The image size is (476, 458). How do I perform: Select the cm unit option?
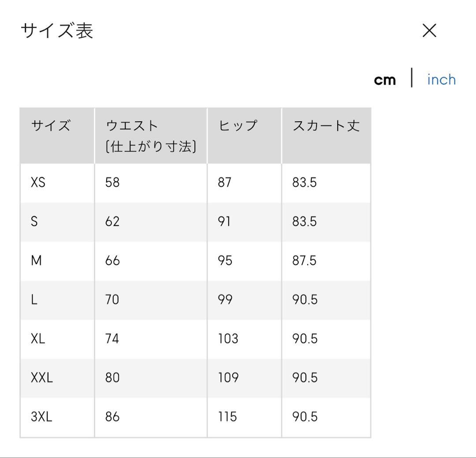pos(385,80)
